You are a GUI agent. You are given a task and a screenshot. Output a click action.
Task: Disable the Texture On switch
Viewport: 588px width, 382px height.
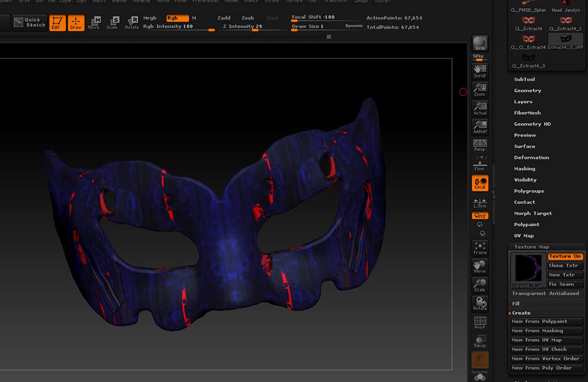point(566,256)
